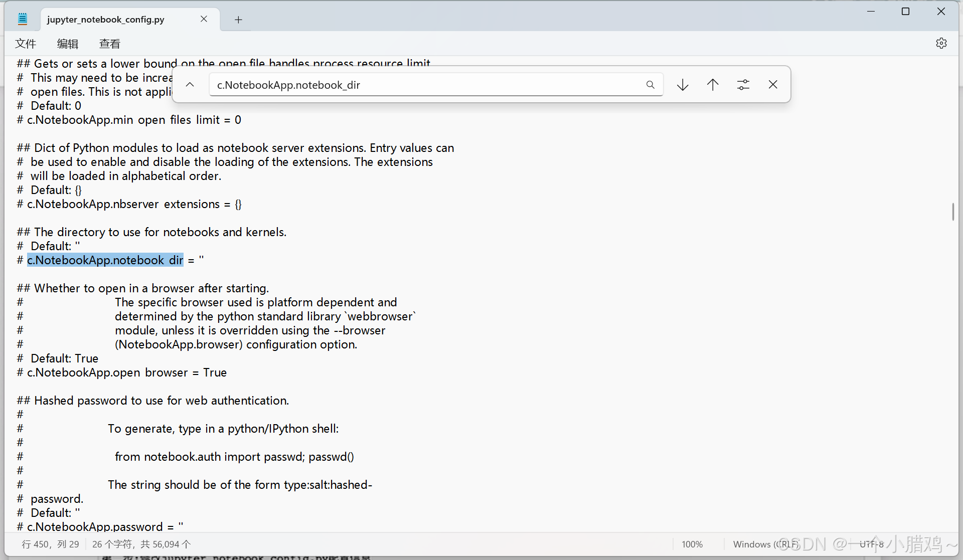Click the Notepad app icon in title bar

click(x=23, y=19)
